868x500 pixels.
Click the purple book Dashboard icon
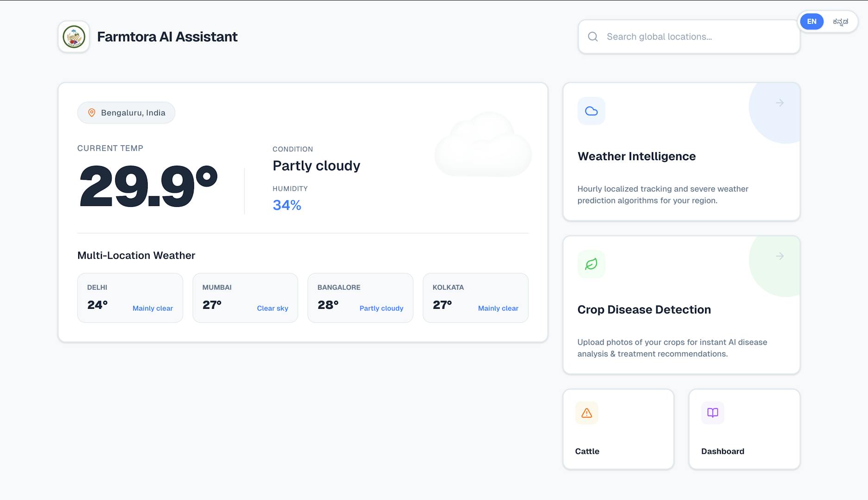point(712,412)
